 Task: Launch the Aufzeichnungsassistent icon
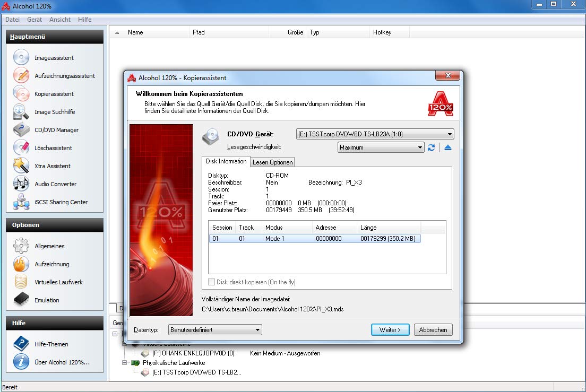(21, 75)
